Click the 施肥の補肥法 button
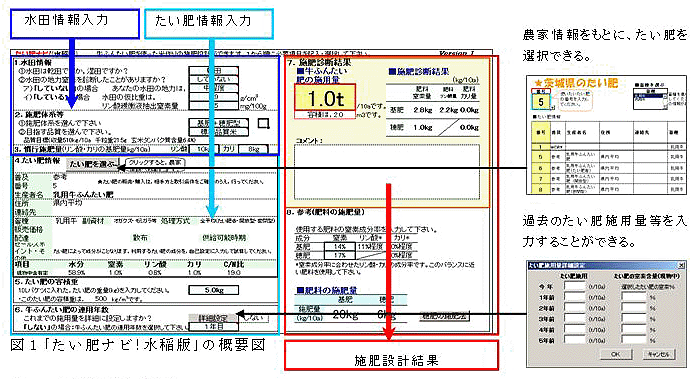Image resolution: width=699 pixels, height=379 pixels. [x=444, y=316]
